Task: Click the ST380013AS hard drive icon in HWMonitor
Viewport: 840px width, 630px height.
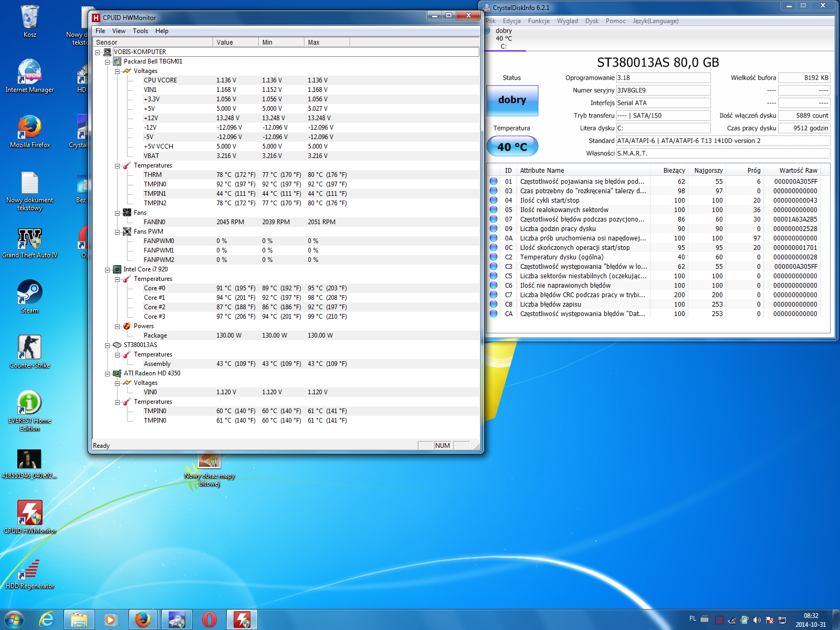Action: (x=118, y=345)
